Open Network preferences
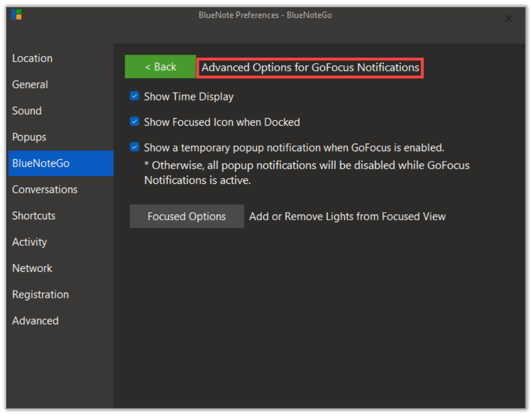 (x=61, y=268)
